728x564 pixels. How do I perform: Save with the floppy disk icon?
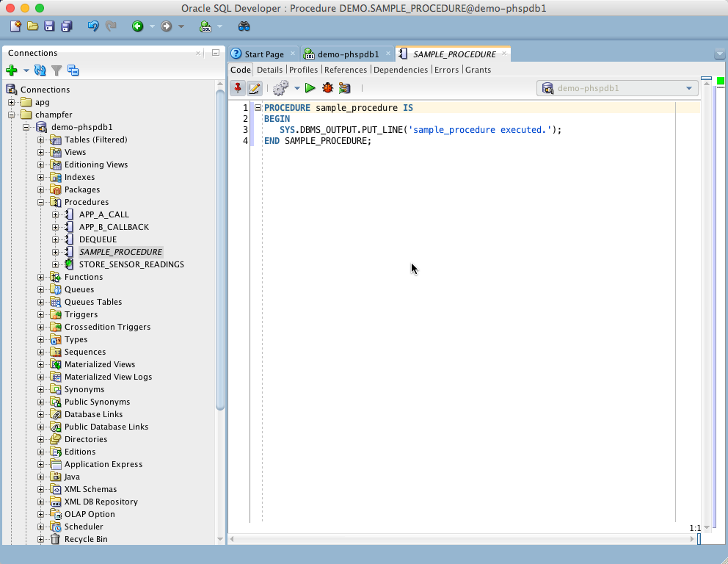(x=49, y=26)
